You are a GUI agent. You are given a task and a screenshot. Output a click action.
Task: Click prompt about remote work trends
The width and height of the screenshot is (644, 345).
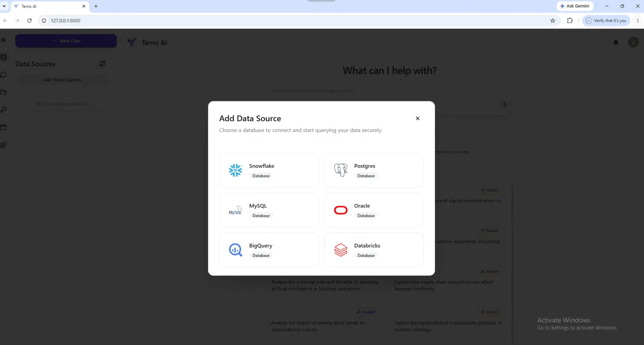(318, 326)
